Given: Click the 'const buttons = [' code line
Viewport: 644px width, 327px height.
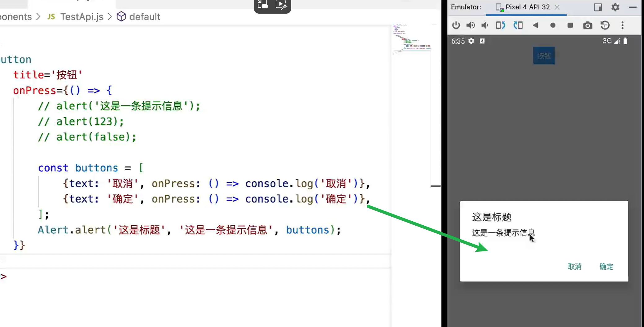Looking at the screenshot, I should coord(90,168).
